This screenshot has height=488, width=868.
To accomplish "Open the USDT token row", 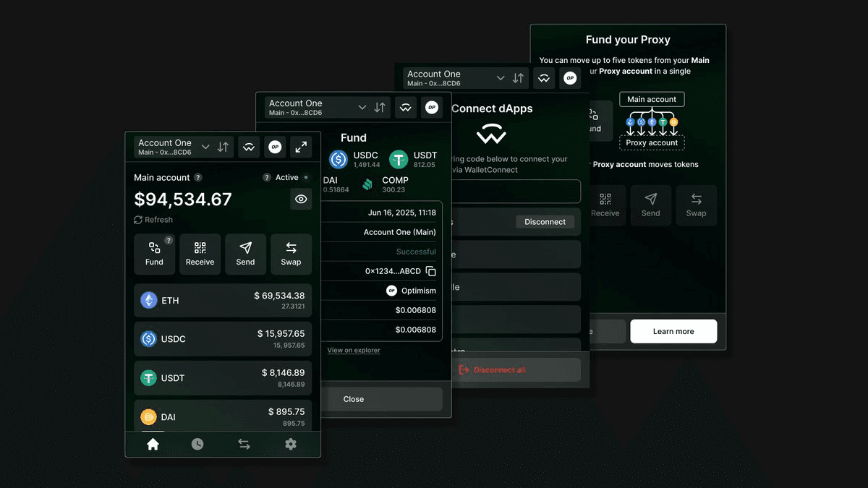I will 223,378.
